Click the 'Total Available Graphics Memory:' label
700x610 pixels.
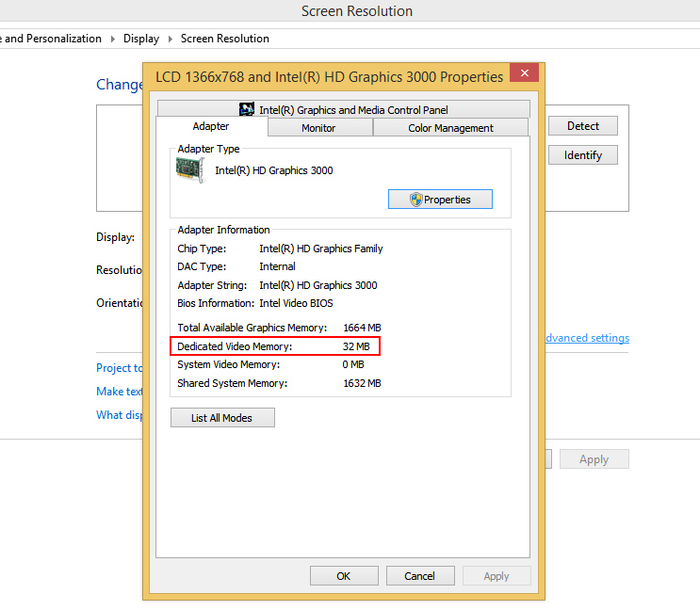click(252, 328)
